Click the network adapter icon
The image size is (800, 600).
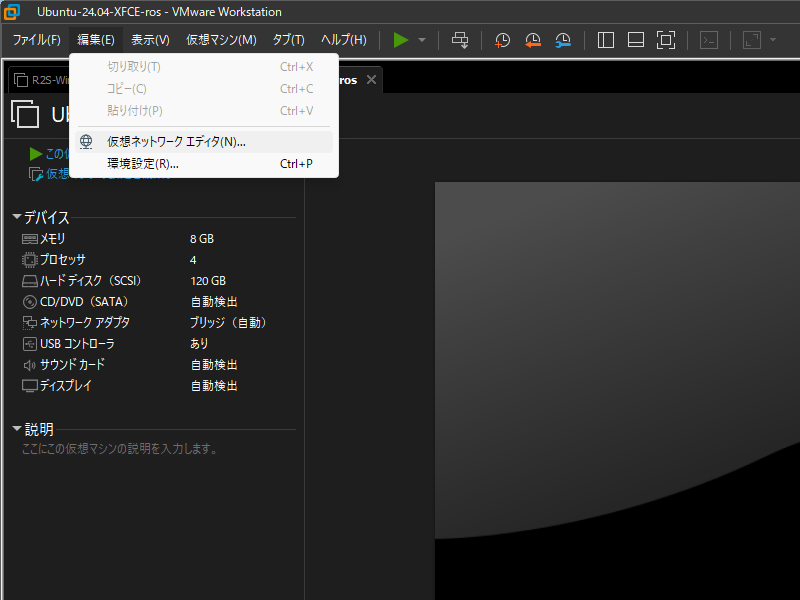click(x=30, y=323)
